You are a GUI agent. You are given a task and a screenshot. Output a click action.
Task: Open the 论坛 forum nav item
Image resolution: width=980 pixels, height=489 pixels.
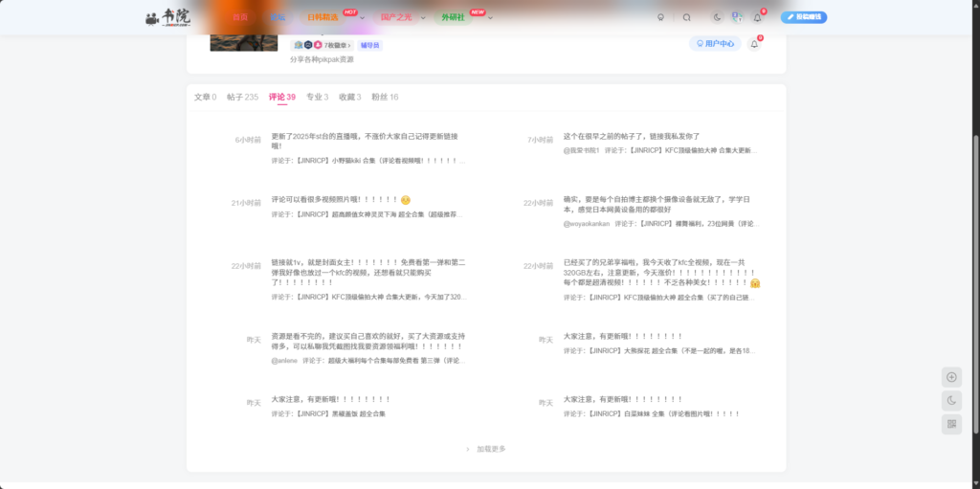pos(278,17)
